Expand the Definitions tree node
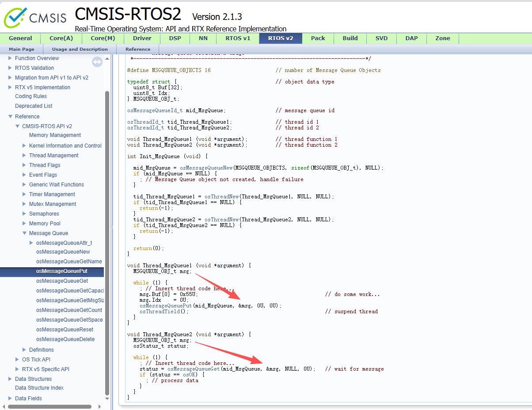This screenshot has height=410, width=532. tap(25, 350)
